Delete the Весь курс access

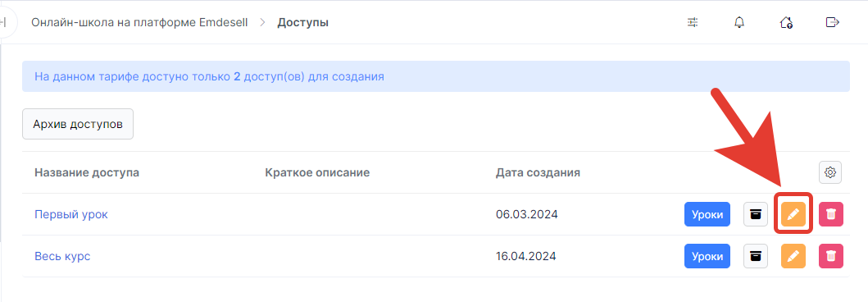[831, 256]
